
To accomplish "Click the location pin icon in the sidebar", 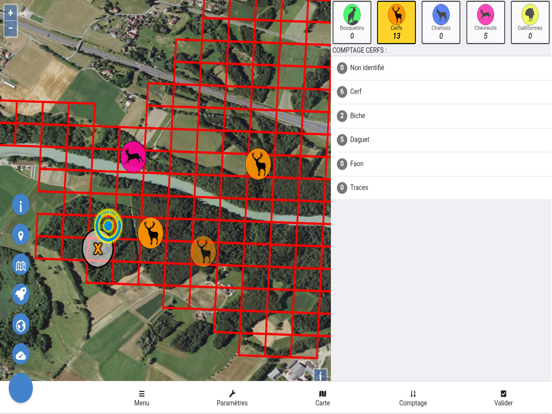I will pyautogui.click(x=21, y=235).
